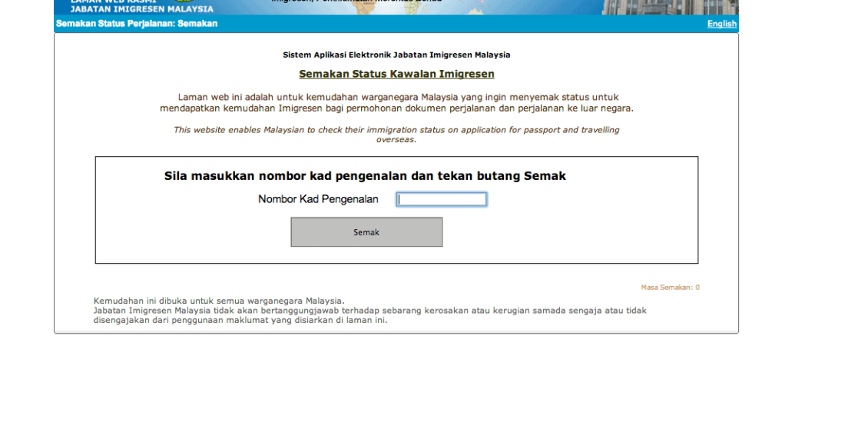Open the Semakan Status Kawalan Imigresen link
Screen dimensions: 868x446
click(396, 74)
